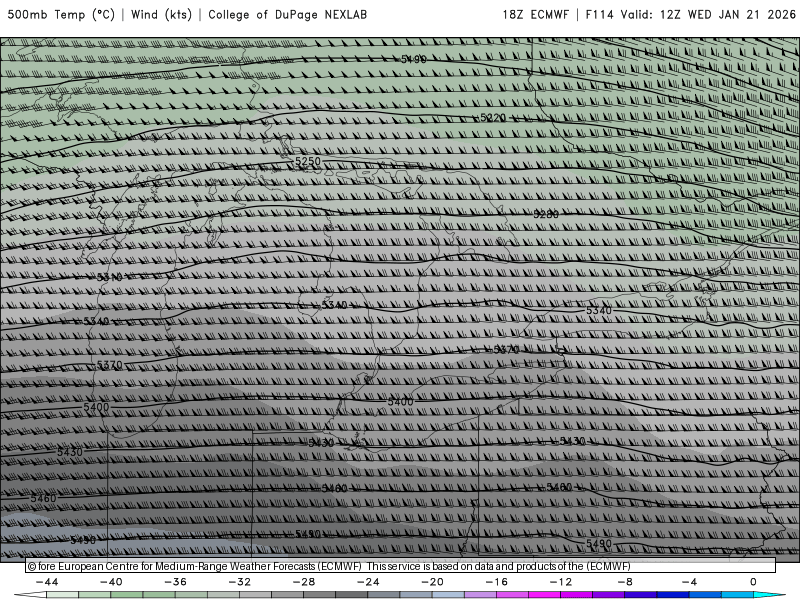Click the -24 legend value
800x600 pixels.
(x=368, y=582)
